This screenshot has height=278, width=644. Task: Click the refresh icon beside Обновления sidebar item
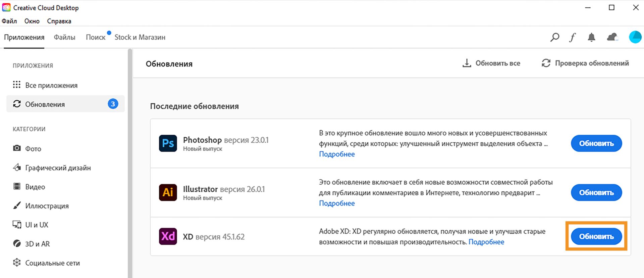[17, 104]
